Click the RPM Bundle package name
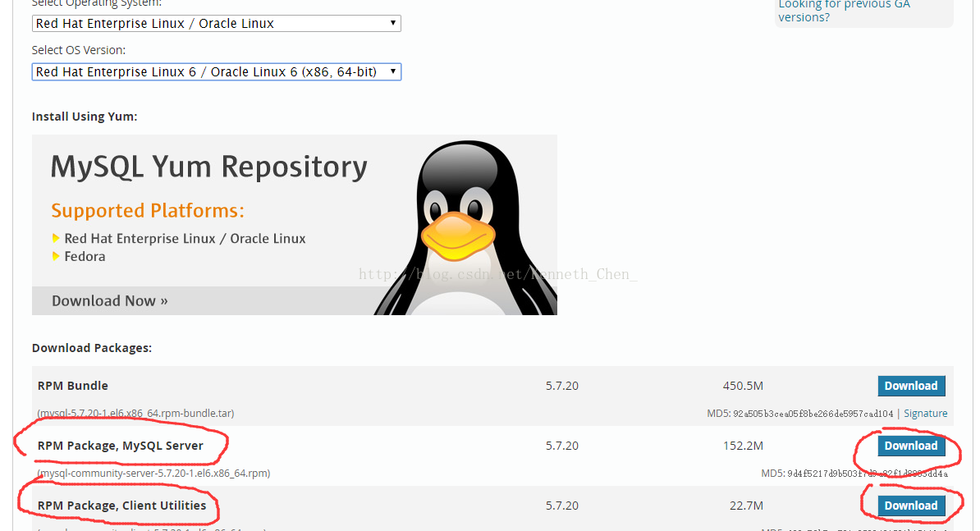 [x=72, y=386]
